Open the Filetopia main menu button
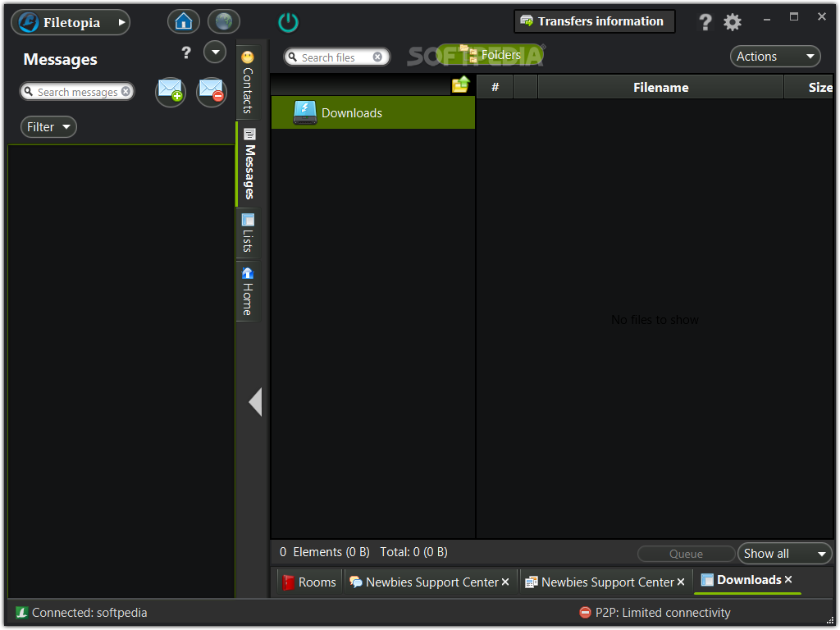Viewport: 840px width, 630px height. [71, 22]
